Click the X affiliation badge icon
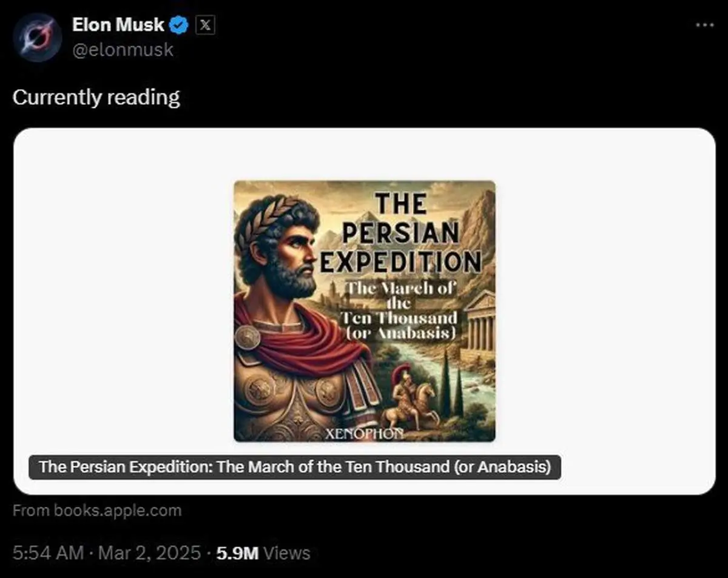This screenshot has width=728, height=578. coord(206,25)
